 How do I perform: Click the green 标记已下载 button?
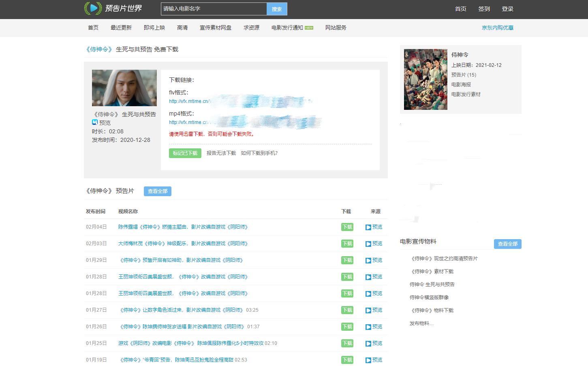185,153
